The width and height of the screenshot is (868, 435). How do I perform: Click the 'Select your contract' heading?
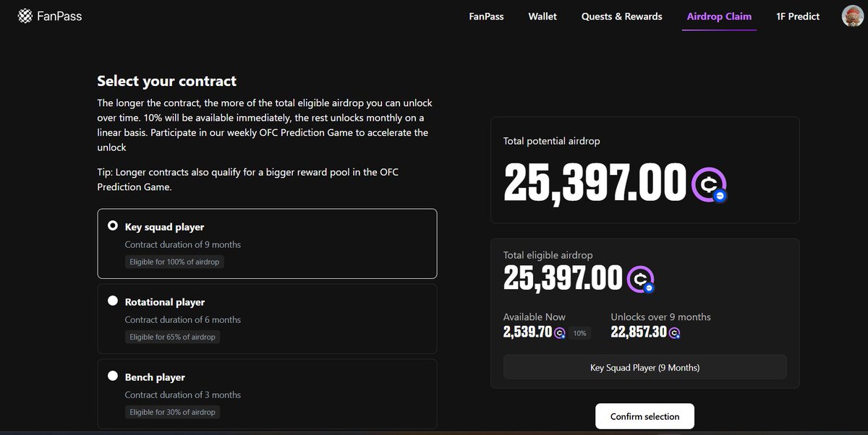(167, 81)
